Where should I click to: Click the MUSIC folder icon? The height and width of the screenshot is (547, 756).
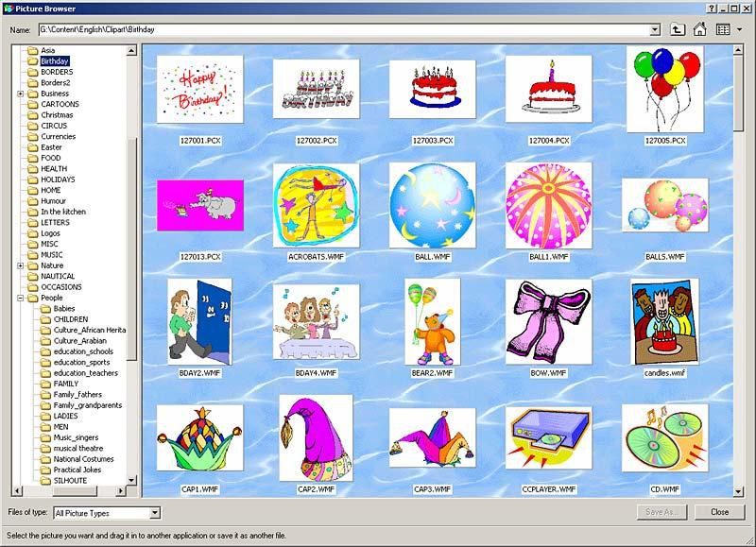(33, 255)
